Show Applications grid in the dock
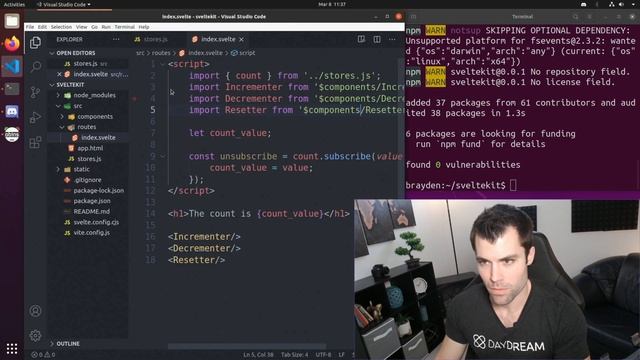640x360 pixels. tap(12, 349)
